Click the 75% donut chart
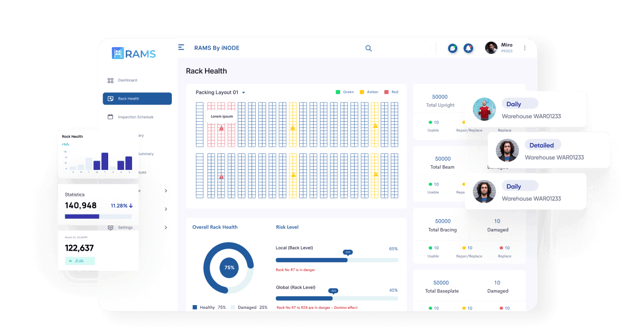This screenshot has height=330, width=644. pos(228,268)
